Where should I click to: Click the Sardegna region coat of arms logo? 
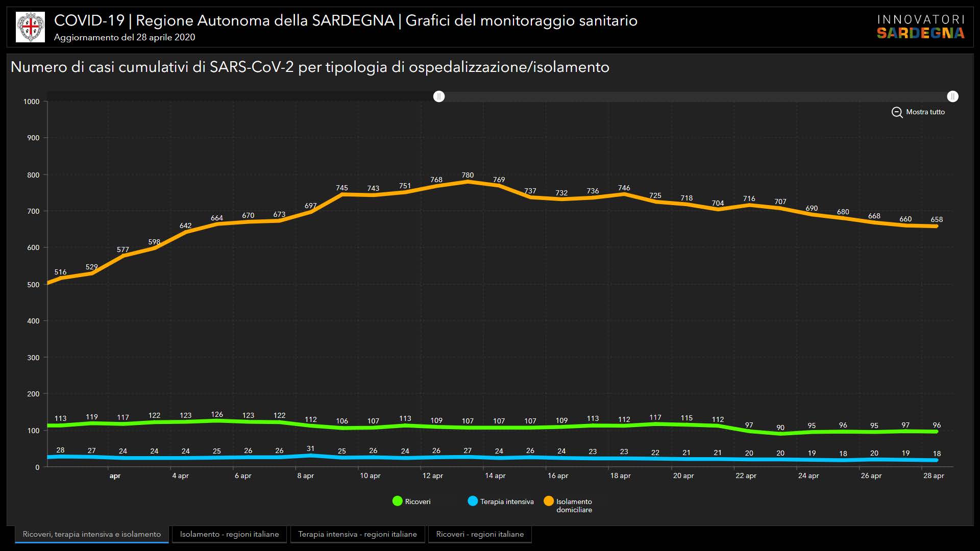(x=30, y=27)
